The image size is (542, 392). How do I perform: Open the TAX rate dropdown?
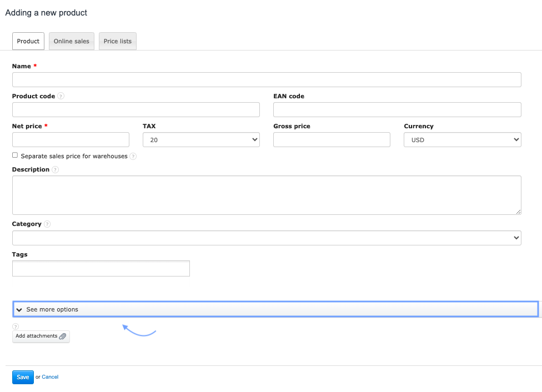pos(201,140)
